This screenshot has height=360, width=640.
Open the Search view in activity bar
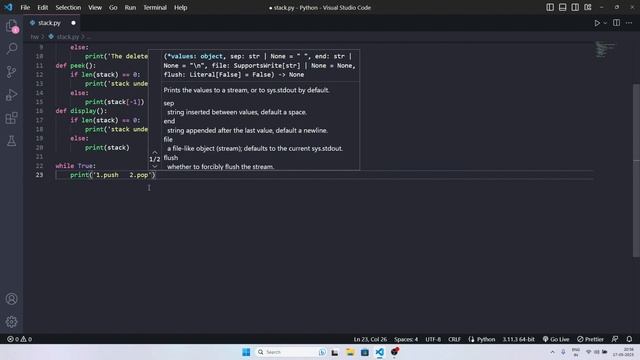pos(12,49)
